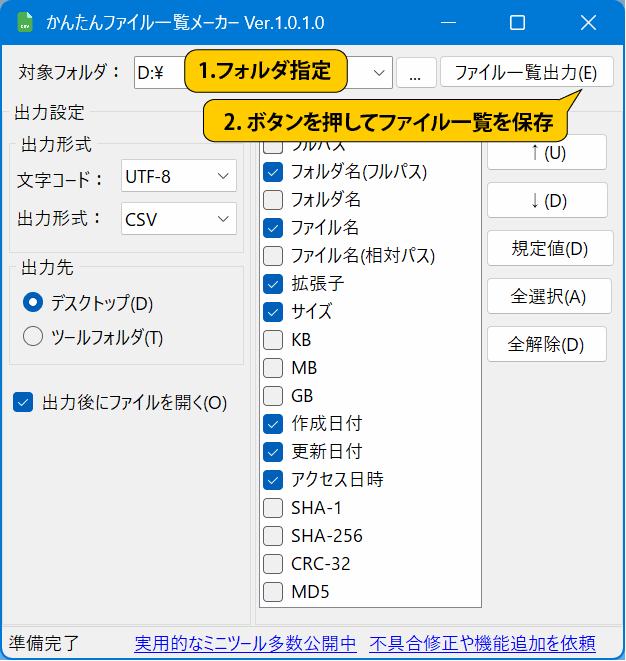626x661 pixels.
Task: Check the ファイル名(相対パス) checkbox
Action: 273,256
